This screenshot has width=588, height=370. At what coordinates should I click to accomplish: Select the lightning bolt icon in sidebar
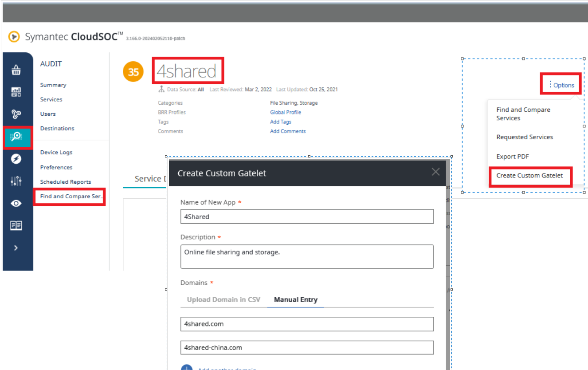point(16,159)
